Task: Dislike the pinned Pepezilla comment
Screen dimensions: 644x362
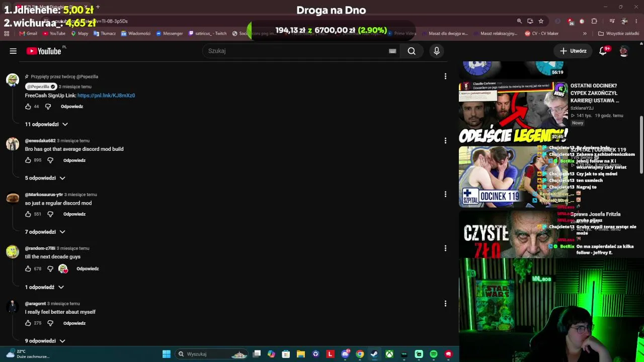Action: coord(48,107)
